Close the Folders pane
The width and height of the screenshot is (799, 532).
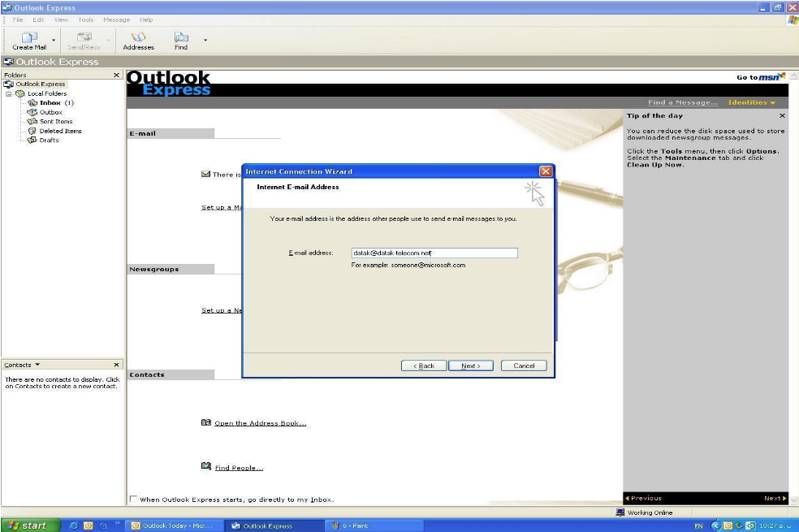(116, 75)
